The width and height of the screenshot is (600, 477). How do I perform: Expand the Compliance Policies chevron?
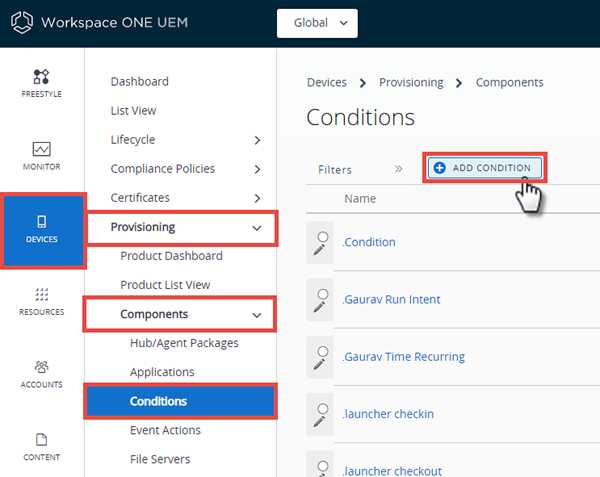[257, 169]
